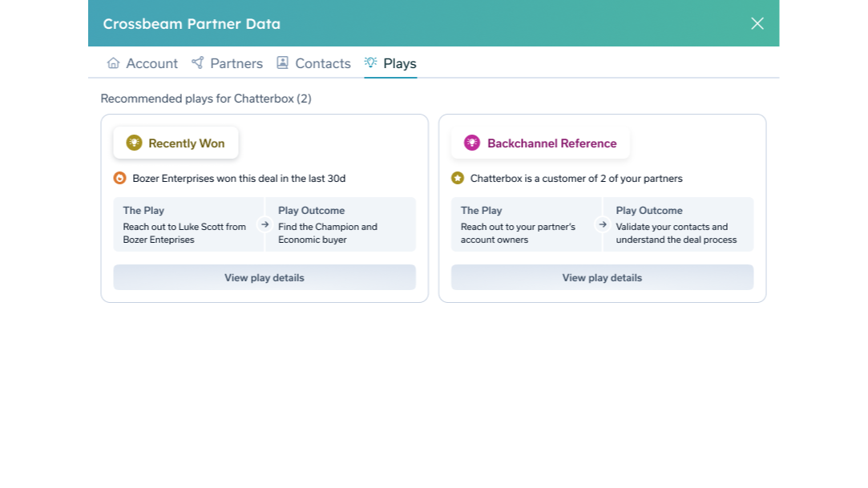The width and height of the screenshot is (868, 488).
Task: Click the gold star icon beside Chatterbox customer text
Action: [x=458, y=179]
